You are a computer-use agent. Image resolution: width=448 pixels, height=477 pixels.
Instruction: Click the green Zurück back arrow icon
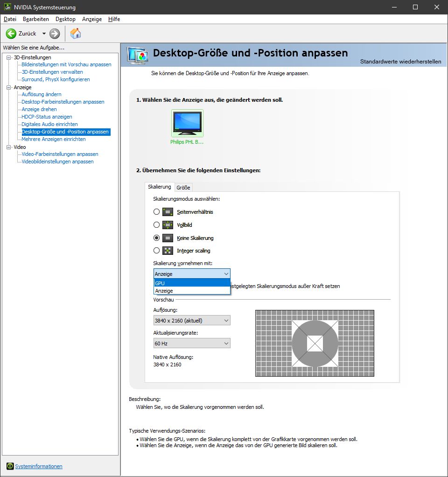click(x=11, y=34)
